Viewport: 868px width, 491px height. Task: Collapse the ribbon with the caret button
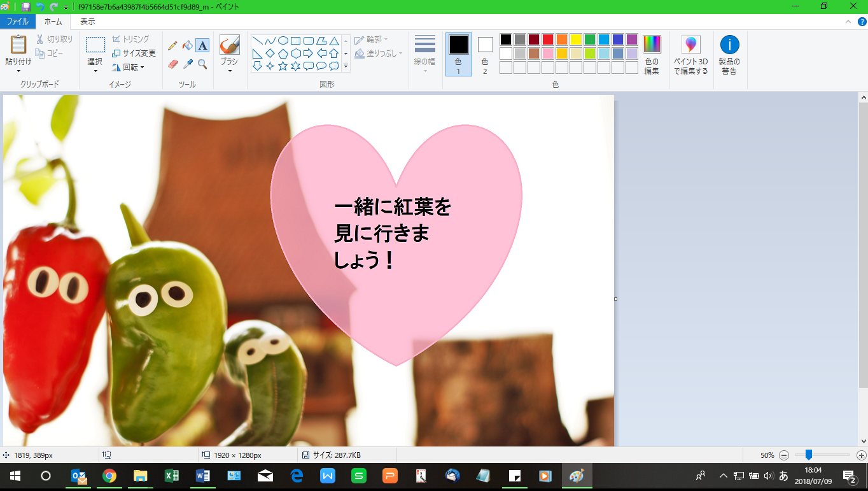point(847,21)
